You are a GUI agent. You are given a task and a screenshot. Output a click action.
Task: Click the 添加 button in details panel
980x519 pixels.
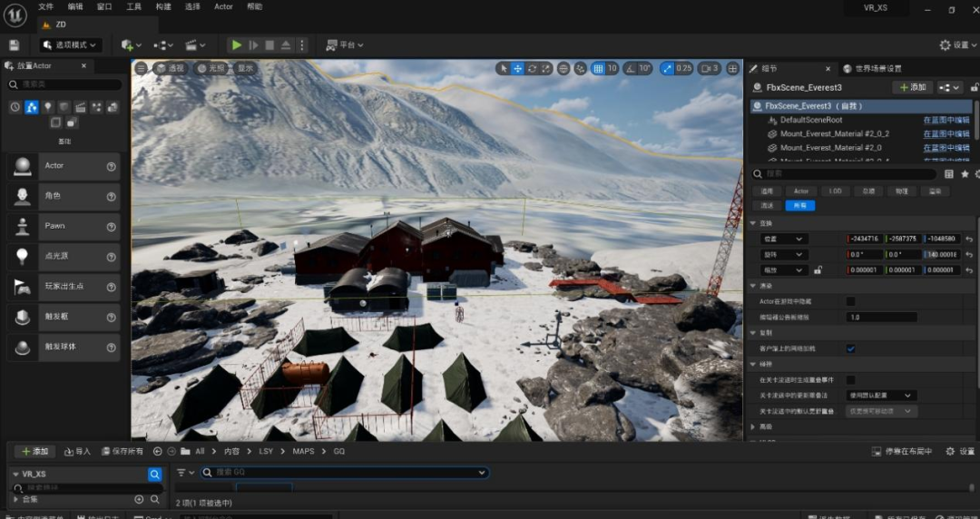[x=912, y=87]
